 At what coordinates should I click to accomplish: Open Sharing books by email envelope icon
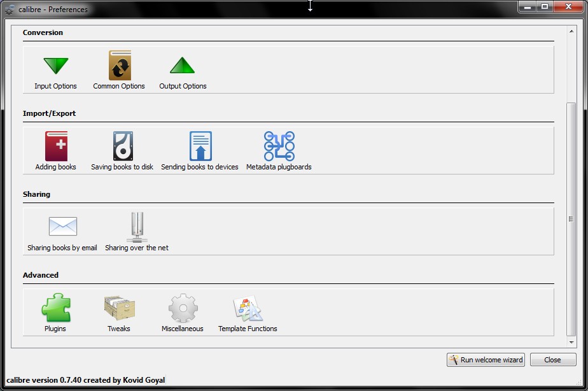(x=63, y=226)
